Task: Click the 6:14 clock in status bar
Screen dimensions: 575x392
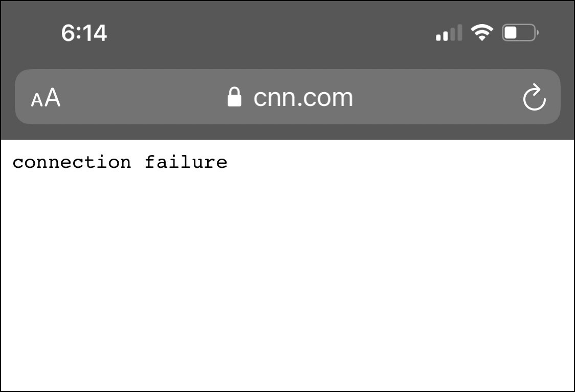Action: (x=84, y=34)
